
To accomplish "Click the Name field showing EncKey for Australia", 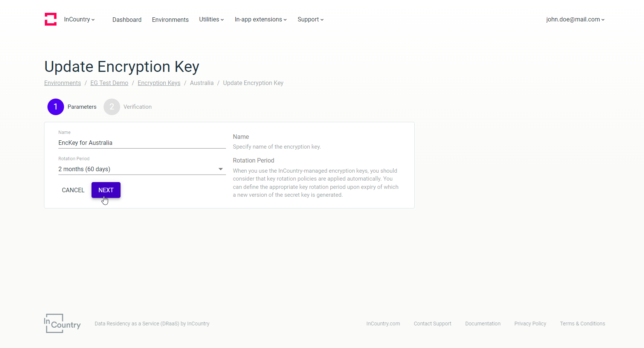I will click(x=142, y=143).
